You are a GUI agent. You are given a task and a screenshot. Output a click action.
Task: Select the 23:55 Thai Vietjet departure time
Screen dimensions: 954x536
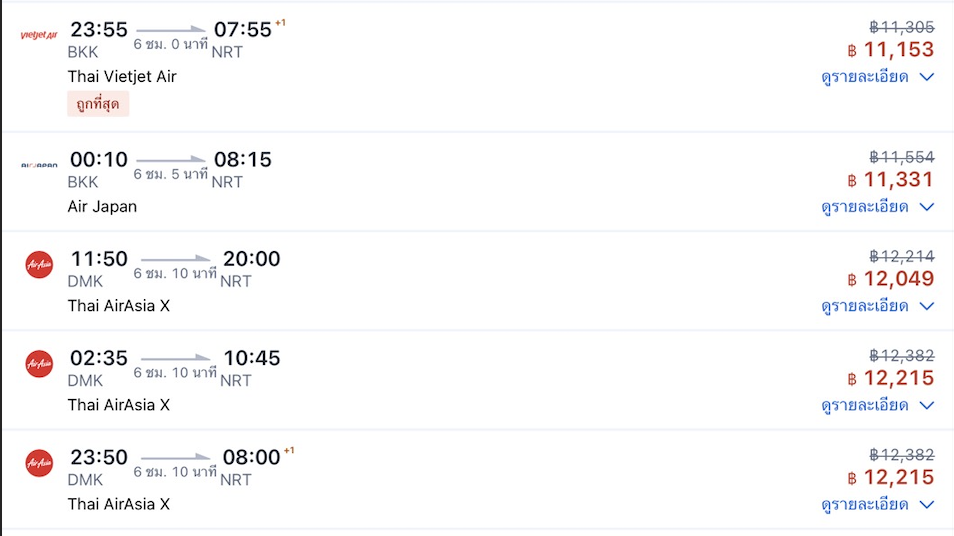99,30
